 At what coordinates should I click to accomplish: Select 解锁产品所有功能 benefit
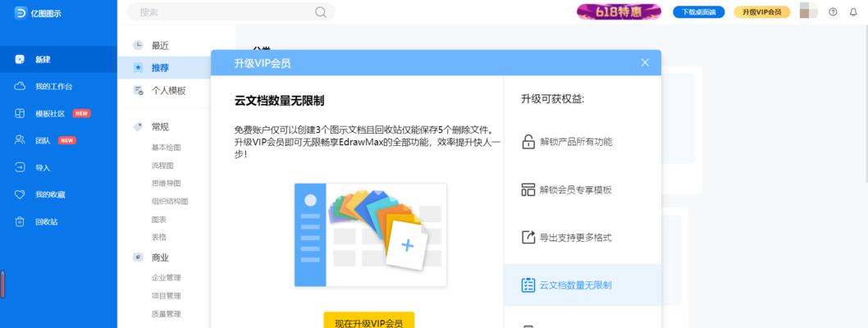pos(582,142)
